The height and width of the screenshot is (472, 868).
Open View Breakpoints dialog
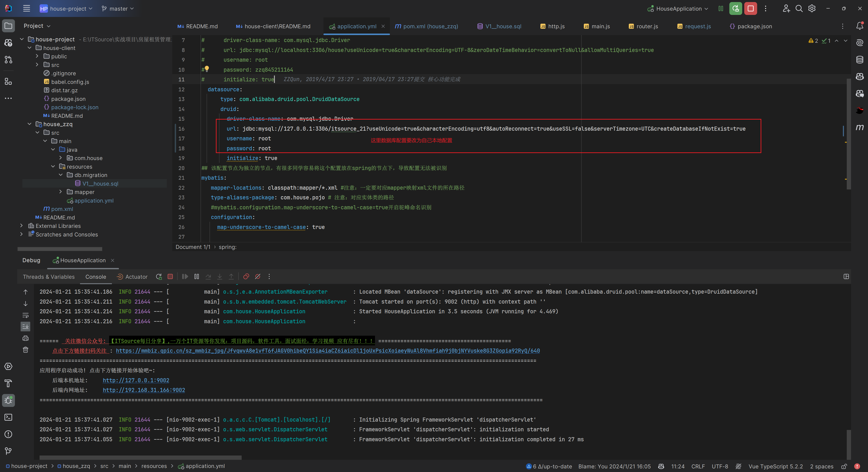coord(246,277)
